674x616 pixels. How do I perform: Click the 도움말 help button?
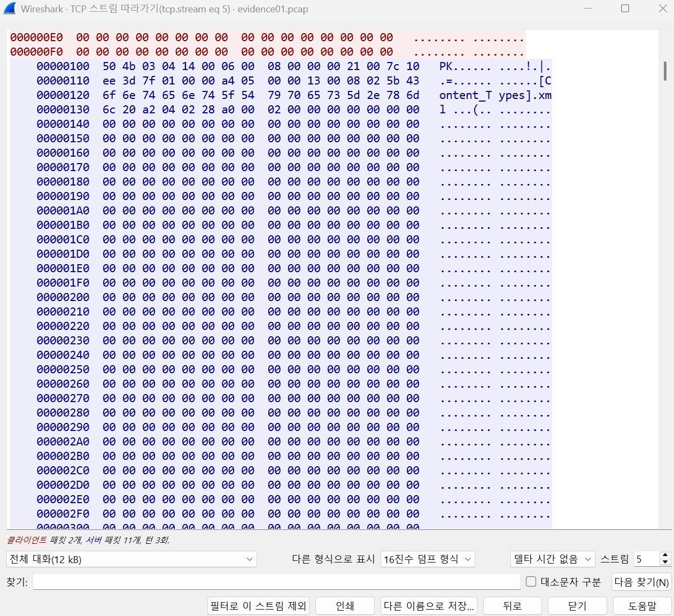click(642, 606)
